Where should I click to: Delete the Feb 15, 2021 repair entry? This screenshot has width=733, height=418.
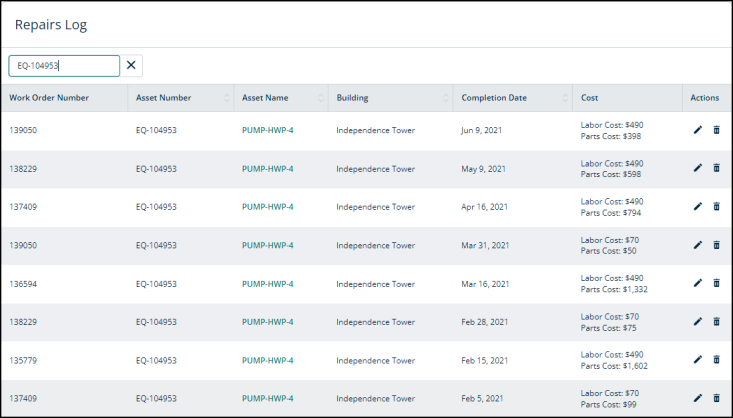tap(716, 360)
